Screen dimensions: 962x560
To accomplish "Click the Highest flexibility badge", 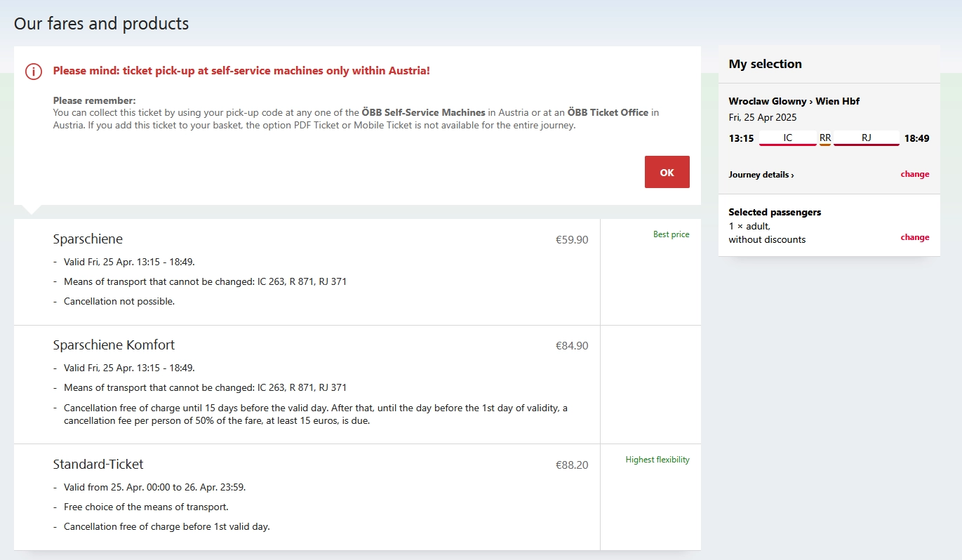I will coord(657,460).
